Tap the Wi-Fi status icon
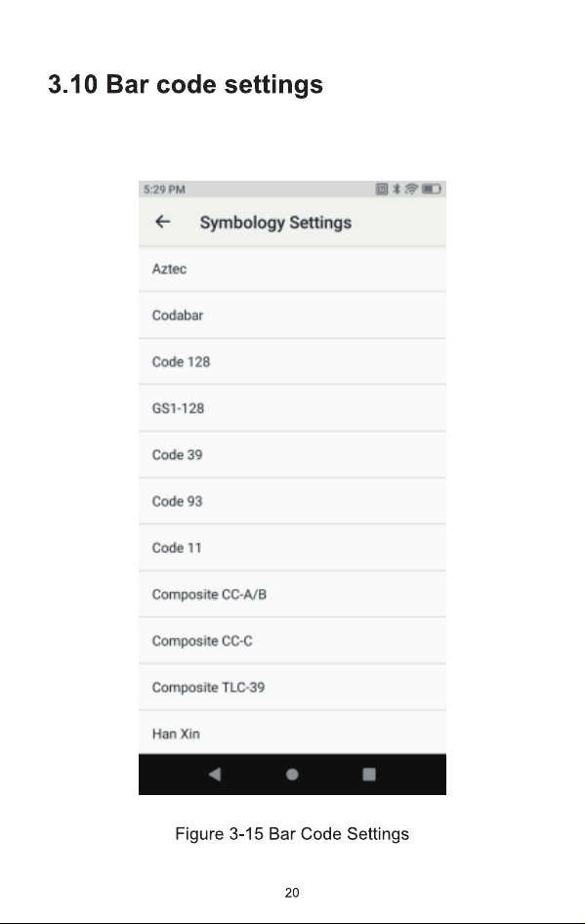 pyautogui.click(x=411, y=189)
